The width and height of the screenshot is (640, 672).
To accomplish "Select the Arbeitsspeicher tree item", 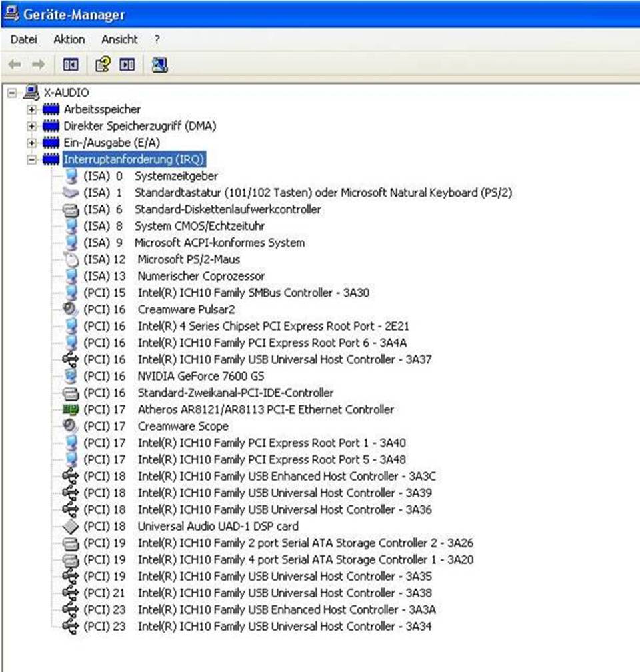I will [x=102, y=109].
